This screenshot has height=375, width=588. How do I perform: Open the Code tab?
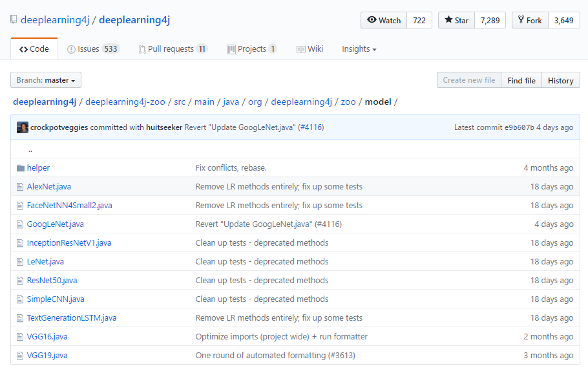pos(34,48)
